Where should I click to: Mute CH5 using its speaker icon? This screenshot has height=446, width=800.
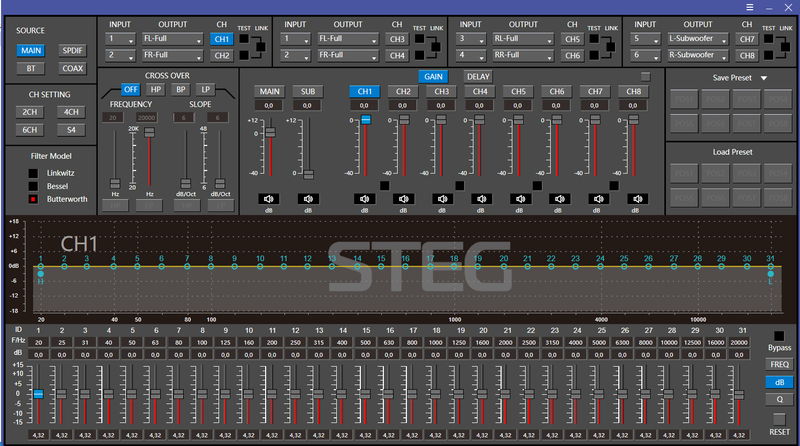point(519,199)
